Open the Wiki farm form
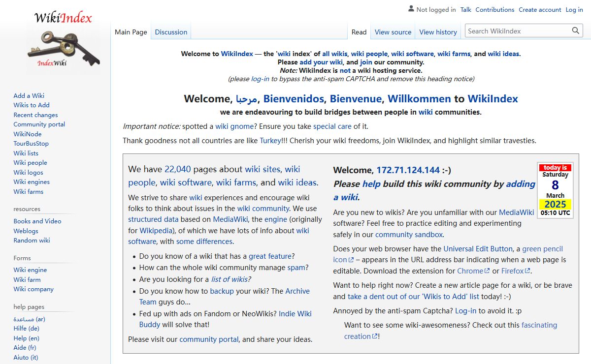Image resolution: width=591 pixels, height=364 pixels. pos(27,279)
